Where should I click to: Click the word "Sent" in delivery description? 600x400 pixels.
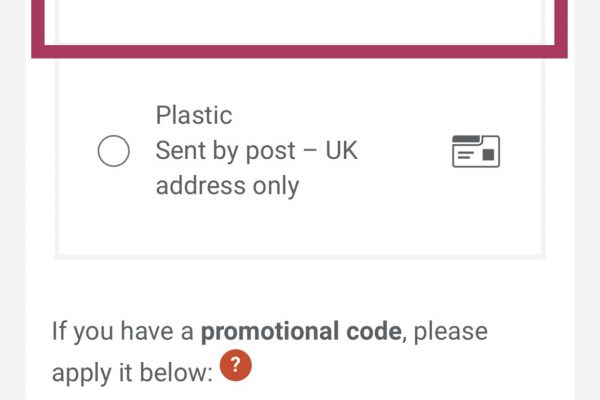(x=181, y=151)
